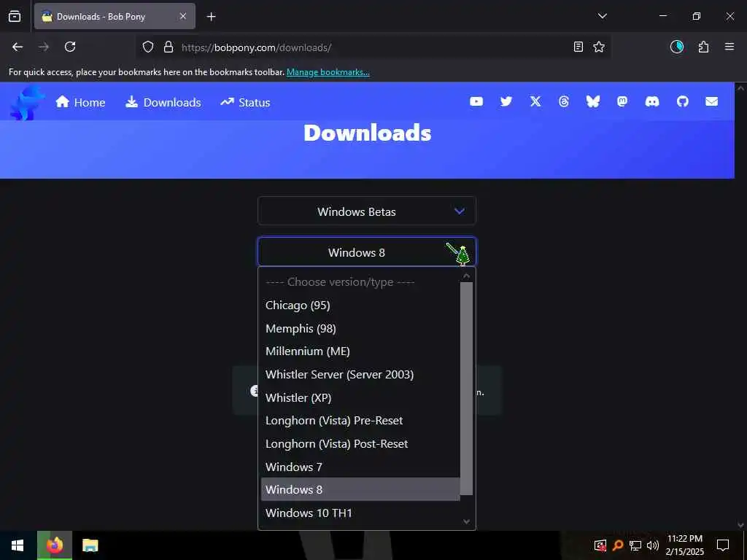Click the taskbar clock showing 11:22 PM
This screenshot has width=747, height=560.
tap(684, 545)
